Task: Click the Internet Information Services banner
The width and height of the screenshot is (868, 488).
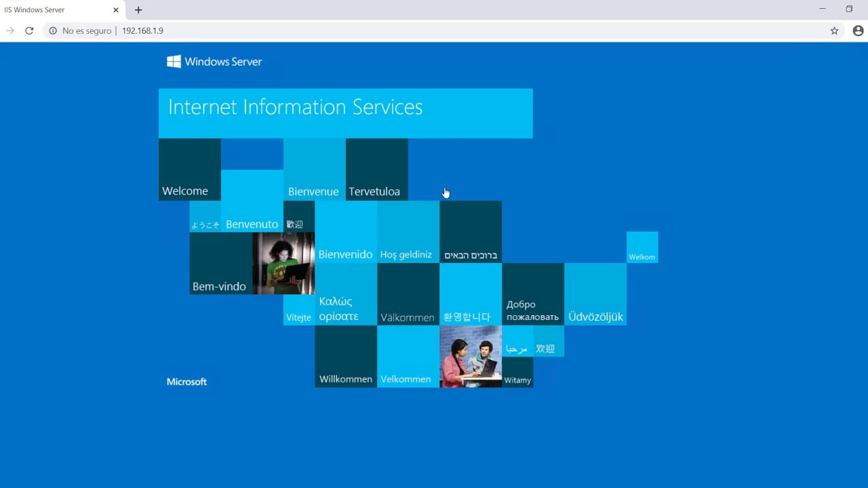Action: click(345, 113)
